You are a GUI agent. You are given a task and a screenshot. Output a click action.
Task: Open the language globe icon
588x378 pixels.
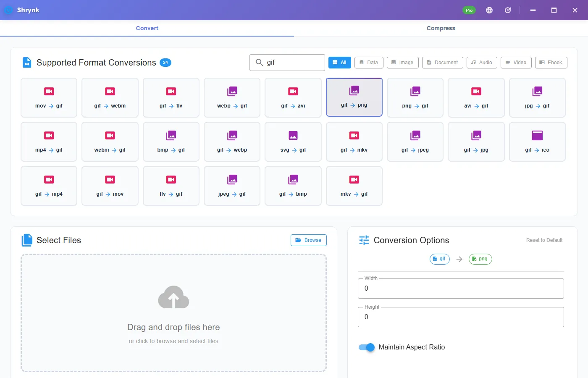(x=489, y=10)
